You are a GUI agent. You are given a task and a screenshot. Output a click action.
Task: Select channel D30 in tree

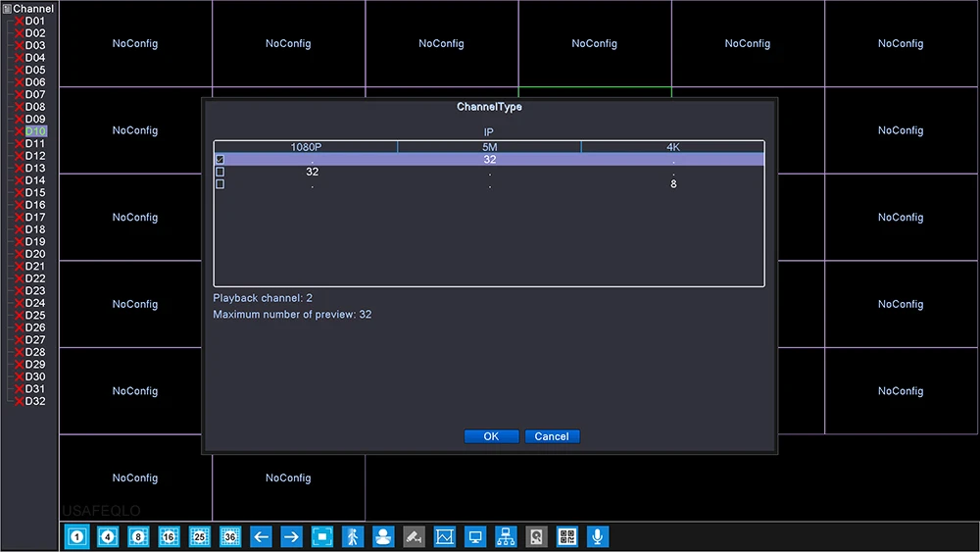coord(35,376)
